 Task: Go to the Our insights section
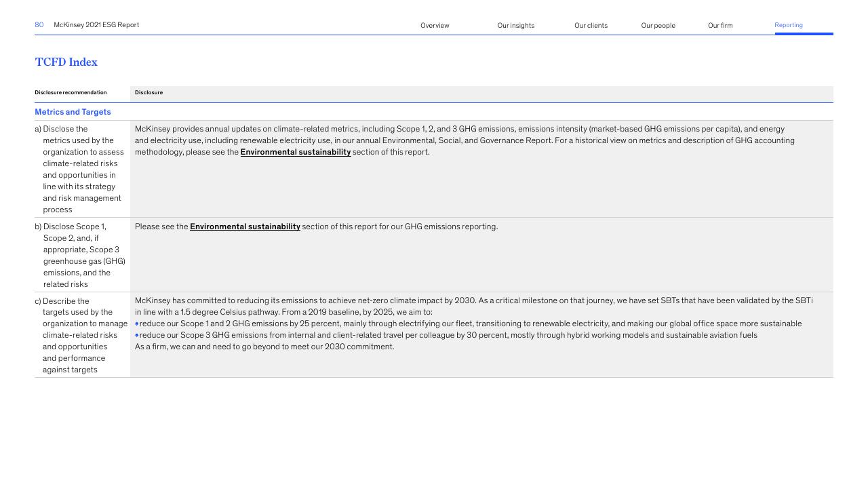point(515,26)
